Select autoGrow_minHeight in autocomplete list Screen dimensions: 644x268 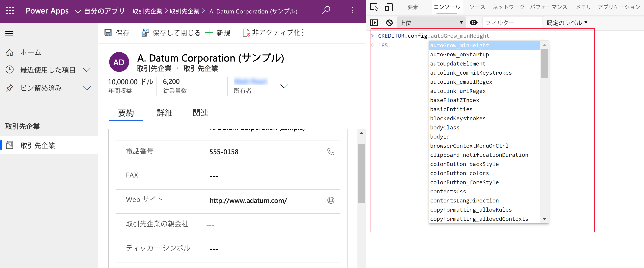coord(485,45)
